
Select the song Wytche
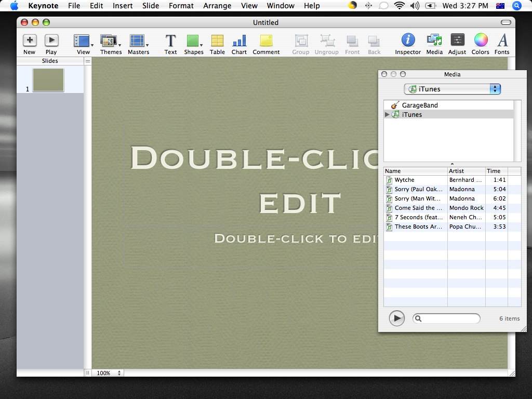click(x=446, y=180)
